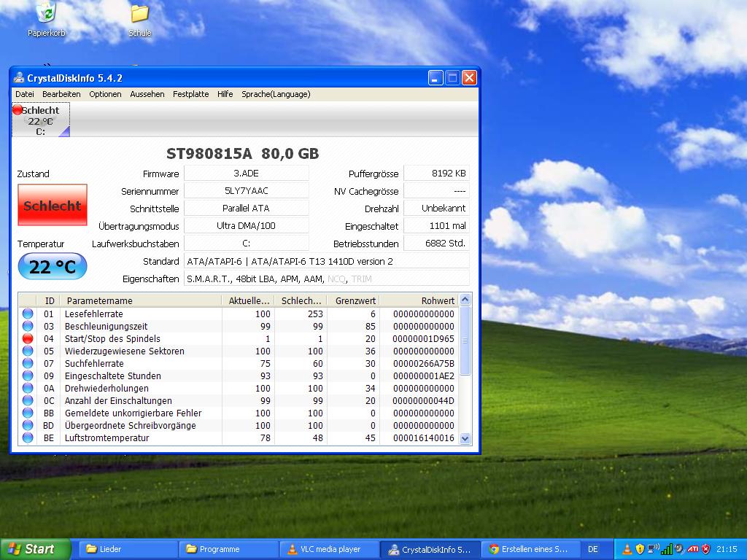Click the ST980815A 80,0 GB drive title
Viewport: 747px width, 560px height.
click(x=242, y=153)
